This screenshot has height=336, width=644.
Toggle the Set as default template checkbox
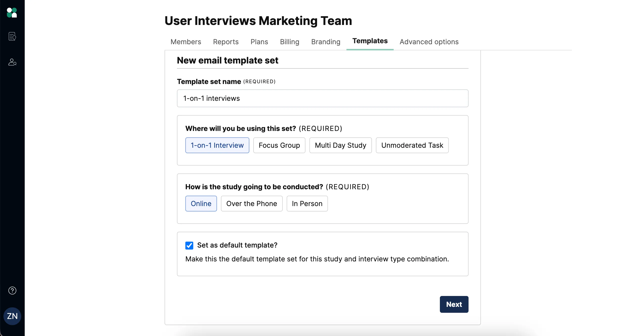point(189,245)
